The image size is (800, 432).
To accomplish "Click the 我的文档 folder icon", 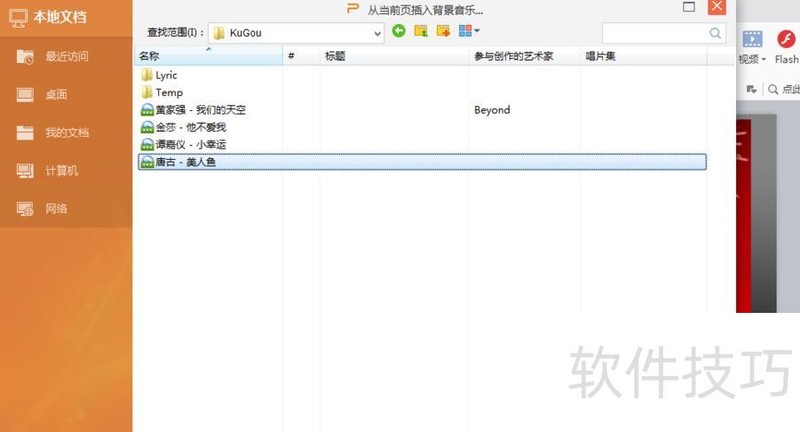I will [x=24, y=133].
